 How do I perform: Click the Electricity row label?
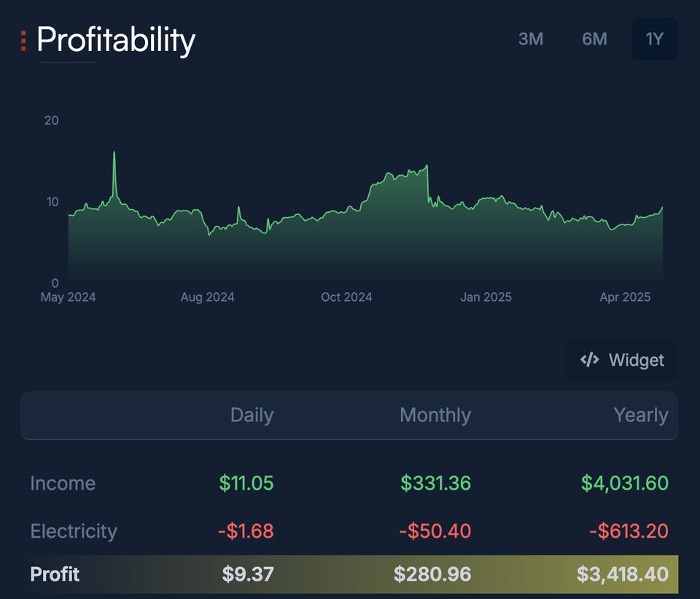74,531
